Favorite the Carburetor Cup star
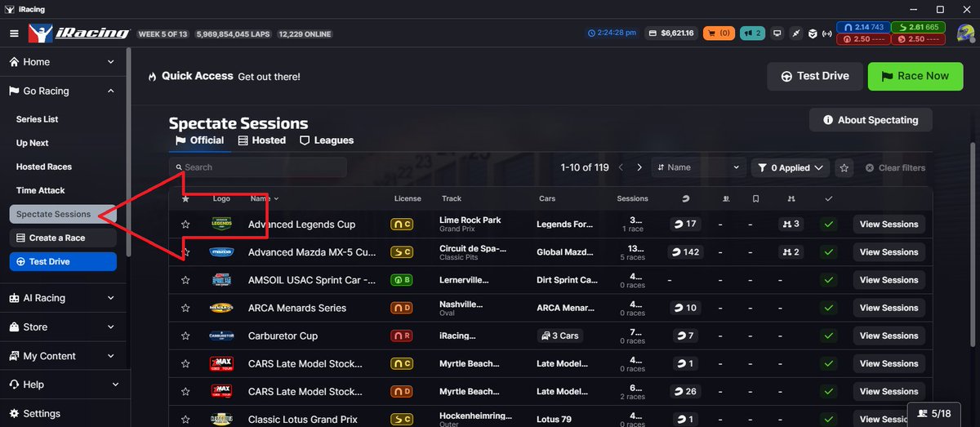980x427 pixels. pos(185,336)
